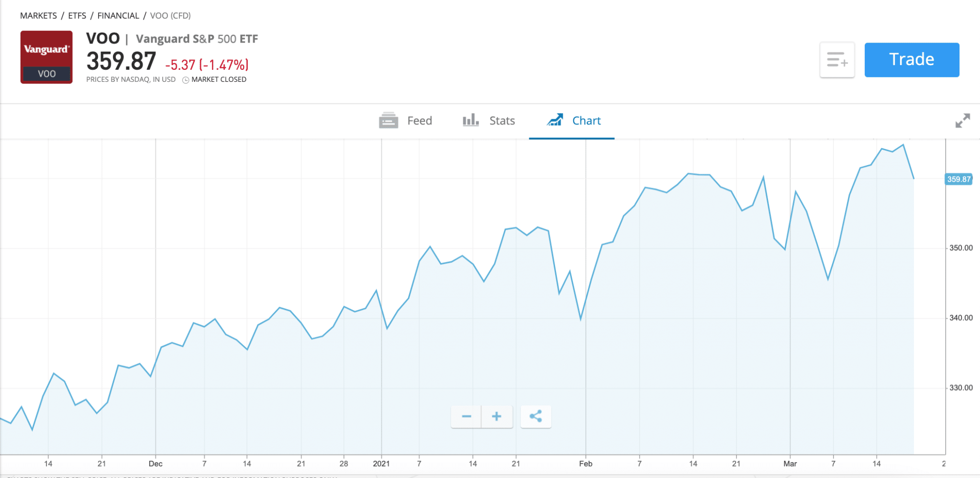The image size is (980, 478).
Task: Click the VOO ticker symbol heading
Action: (x=103, y=38)
